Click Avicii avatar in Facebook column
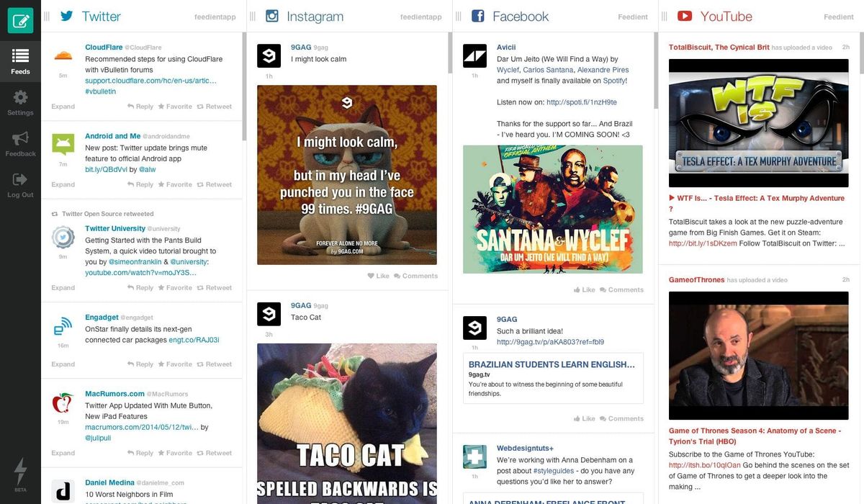Viewport: 864px width, 504px height. tap(474, 55)
